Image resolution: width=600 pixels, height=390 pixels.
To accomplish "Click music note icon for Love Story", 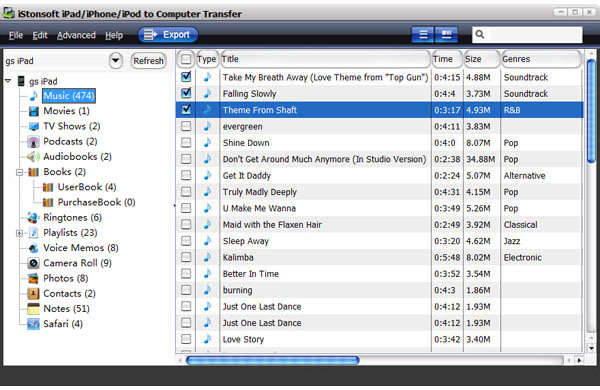I will [x=207, y=339].
